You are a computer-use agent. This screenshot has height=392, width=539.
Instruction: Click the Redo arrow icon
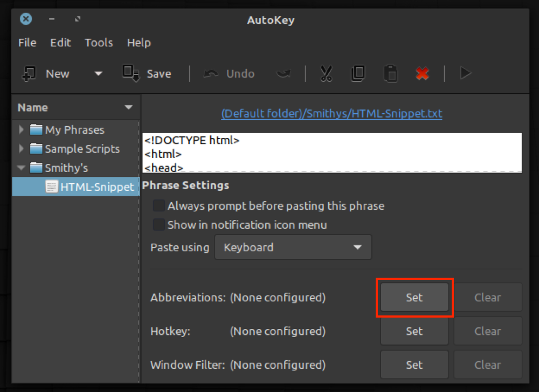coord(284,73)
